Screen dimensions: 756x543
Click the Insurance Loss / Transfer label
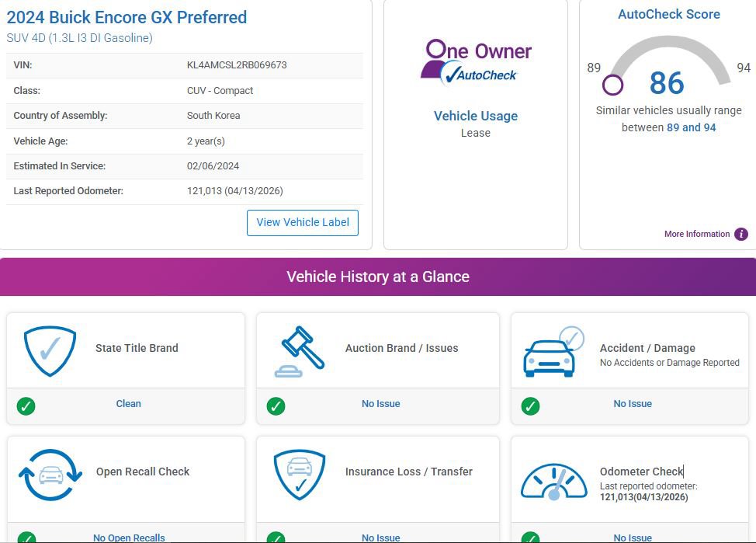click(409, 472)
